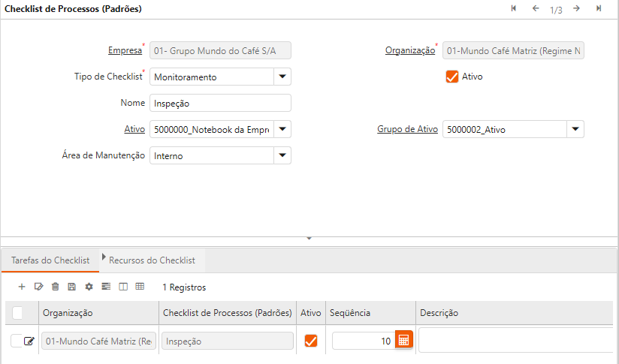
Task: Open grid settings gear icon
Action: point(89,287)
